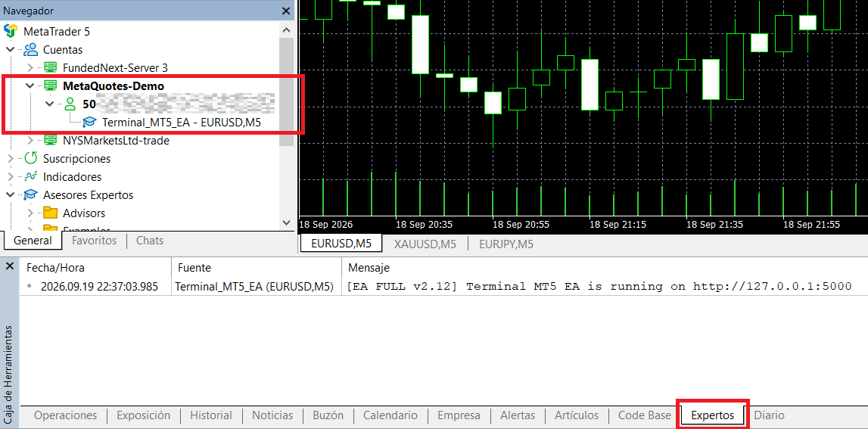Sort log by Fecha/Hora column header
Screen dimensions: 868x429
coord(96,268)
